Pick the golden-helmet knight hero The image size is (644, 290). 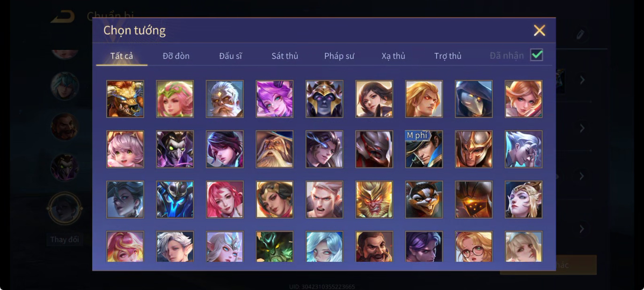point(474,149)
